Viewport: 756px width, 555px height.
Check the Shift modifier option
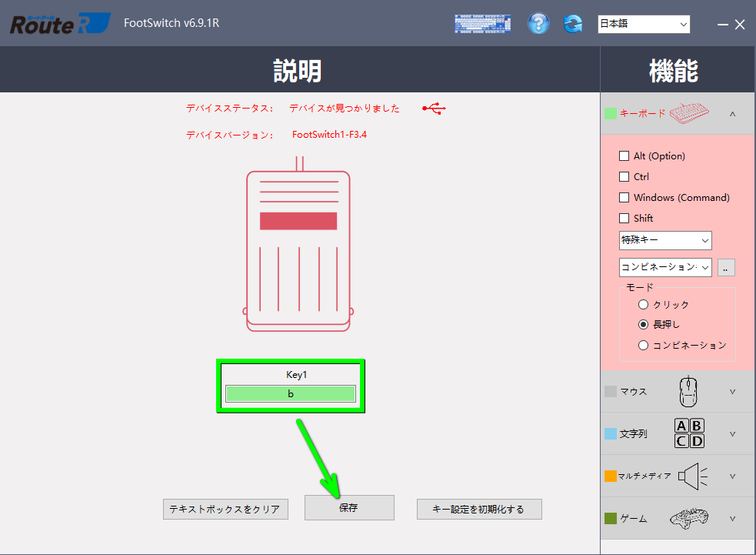pyautogui.click(x=624, y=218)
